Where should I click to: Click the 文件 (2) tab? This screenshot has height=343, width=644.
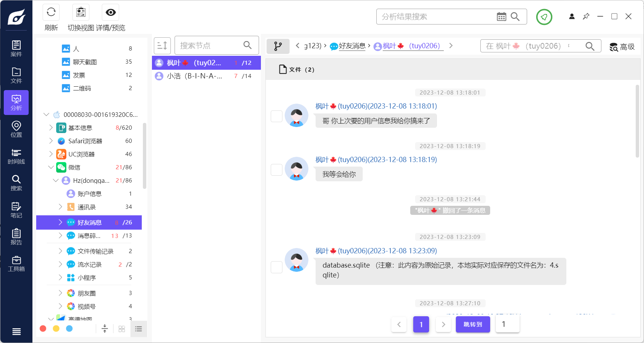296,69
